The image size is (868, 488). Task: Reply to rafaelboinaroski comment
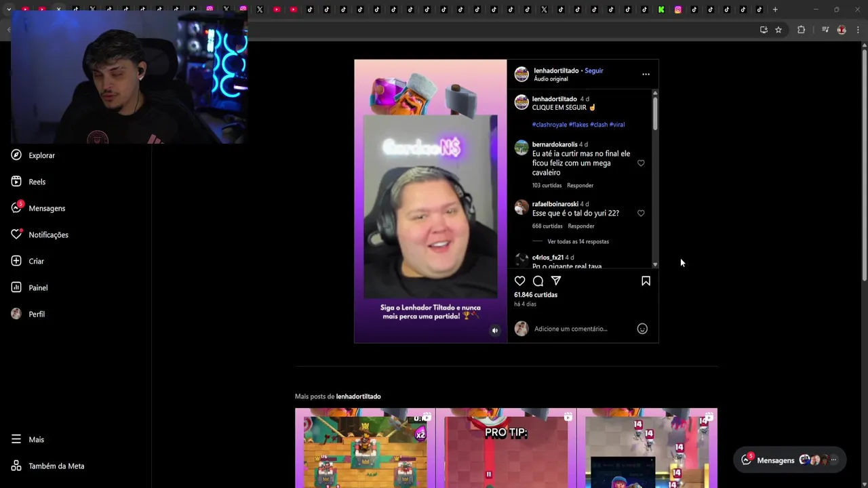click(x=580, y=226)
